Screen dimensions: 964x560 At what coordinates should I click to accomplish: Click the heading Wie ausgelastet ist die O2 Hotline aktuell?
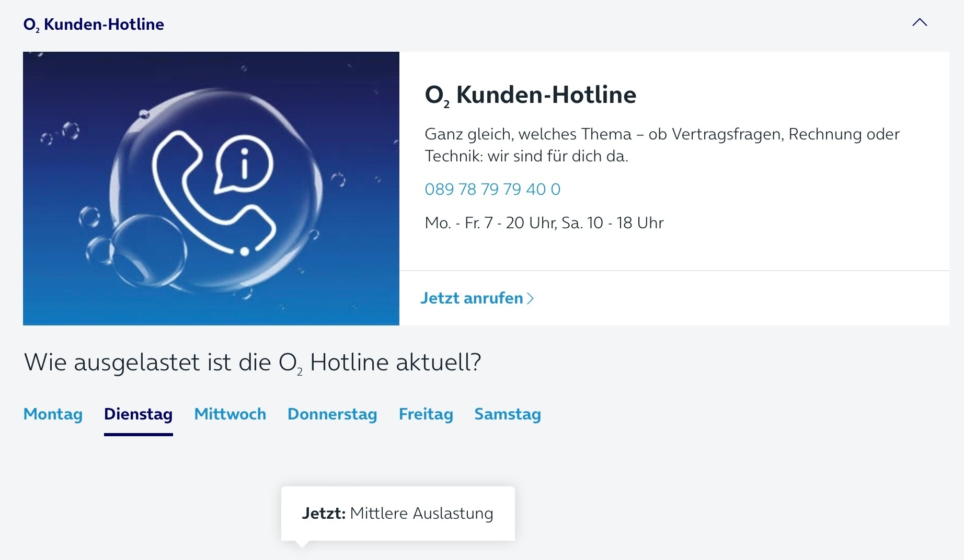pos(253,363)
